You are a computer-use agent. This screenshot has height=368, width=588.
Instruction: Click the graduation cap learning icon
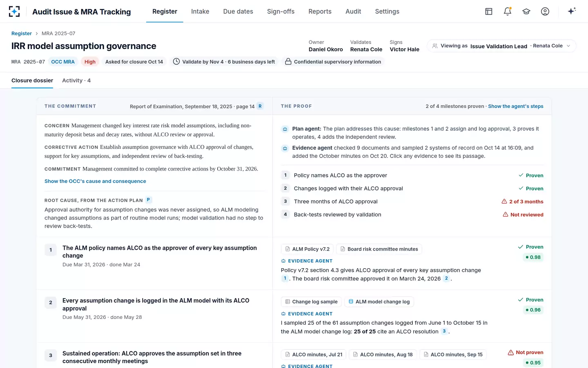point(526,11)
